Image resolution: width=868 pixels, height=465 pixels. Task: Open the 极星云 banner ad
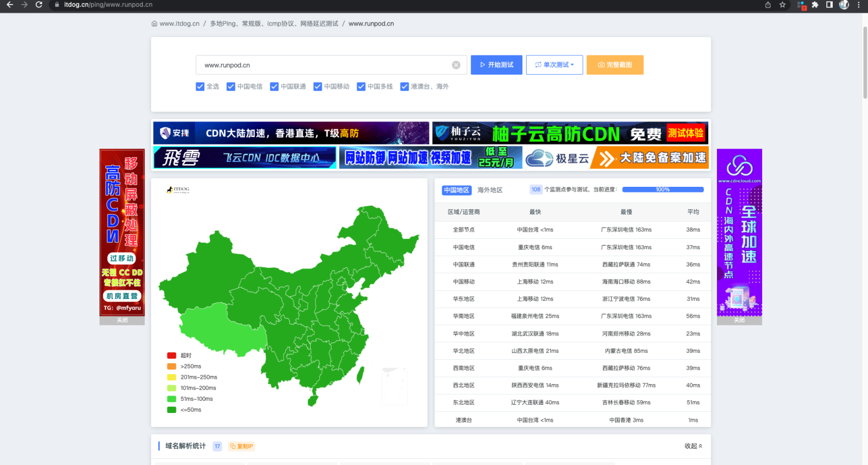[616, 157]
